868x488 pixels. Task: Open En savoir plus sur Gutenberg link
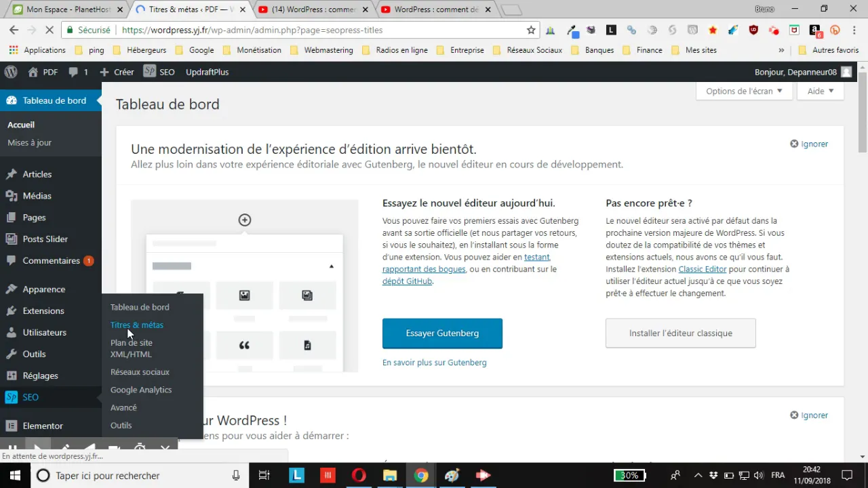[x=434, y=363]
